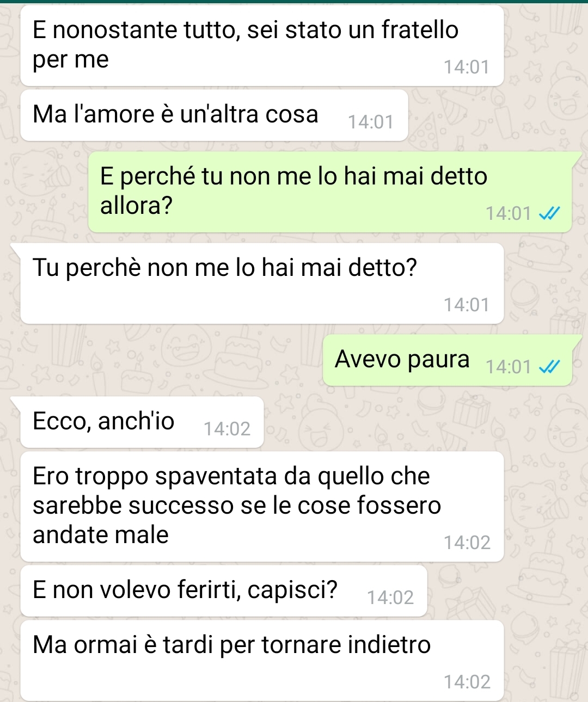The height and width of the screenshot is (702, 588).
Task: Tap 14:02 timestamp on 'tornare indietro' message
Action: pos(467,682)
